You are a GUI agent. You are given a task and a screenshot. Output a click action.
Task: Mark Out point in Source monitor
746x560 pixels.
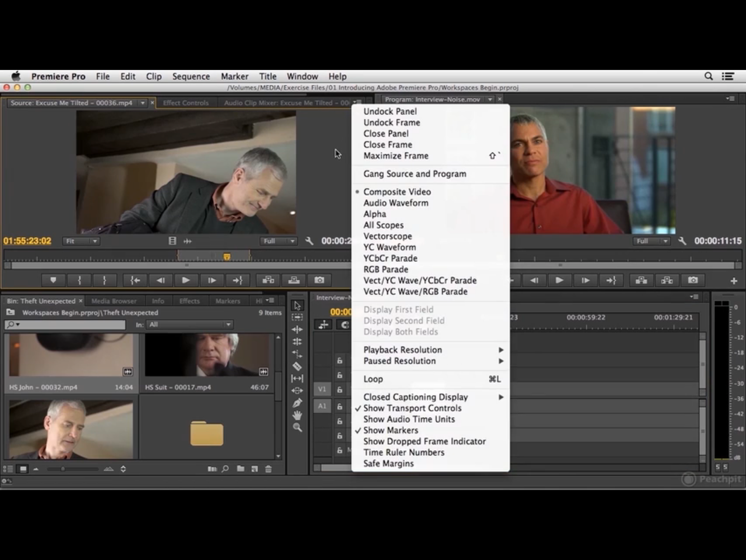point(105,280)
